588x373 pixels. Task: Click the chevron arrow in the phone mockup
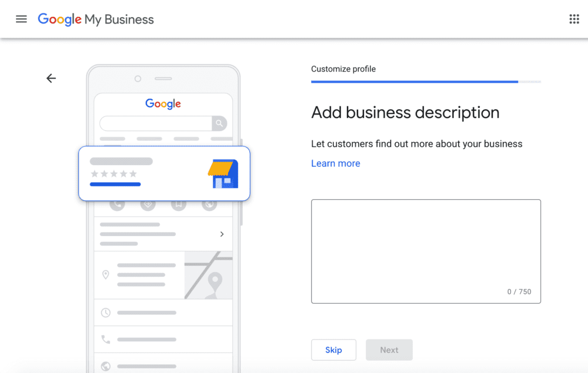(x=222, y=234)
